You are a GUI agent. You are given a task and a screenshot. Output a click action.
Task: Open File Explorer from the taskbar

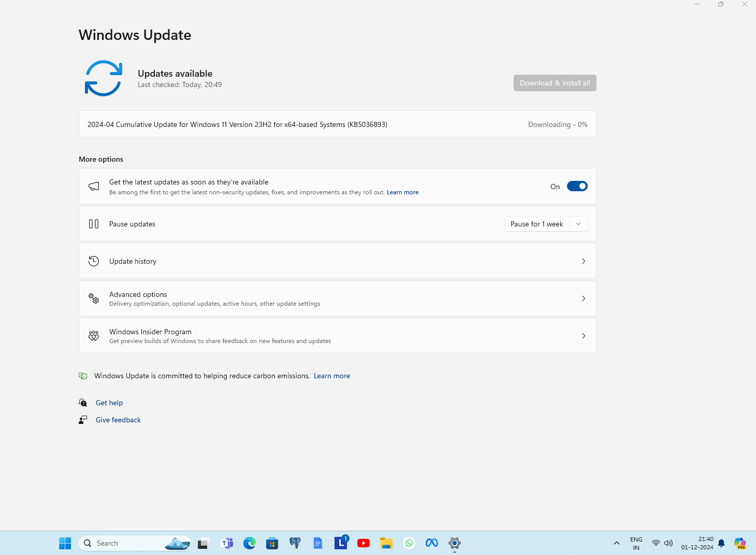tap(386, 543)
